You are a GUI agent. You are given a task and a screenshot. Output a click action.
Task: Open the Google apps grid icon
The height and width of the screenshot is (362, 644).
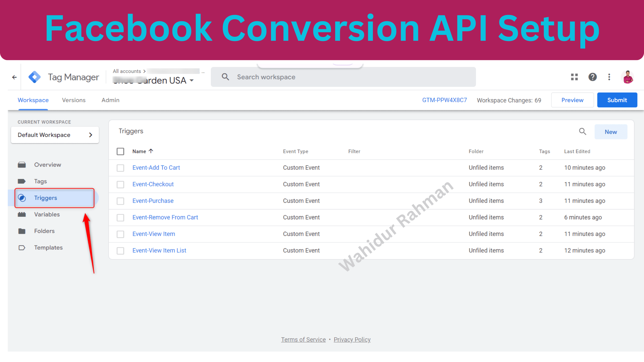(574, 77)
